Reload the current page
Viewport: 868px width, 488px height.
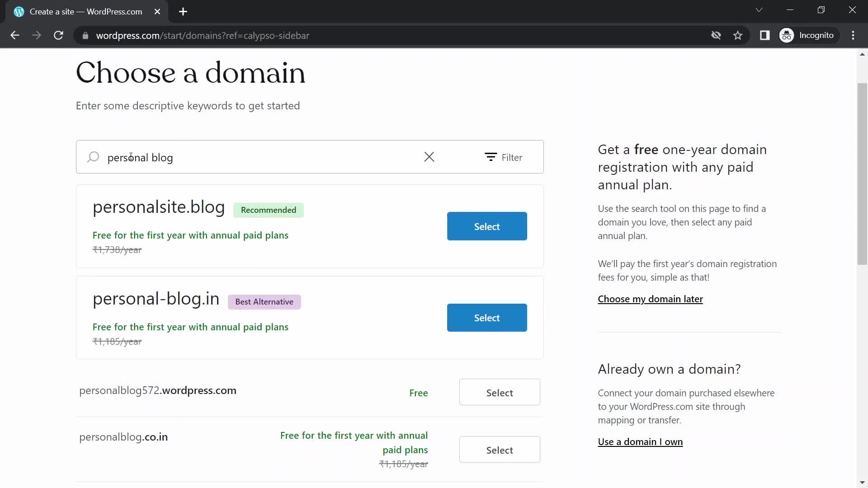[58, 35]
